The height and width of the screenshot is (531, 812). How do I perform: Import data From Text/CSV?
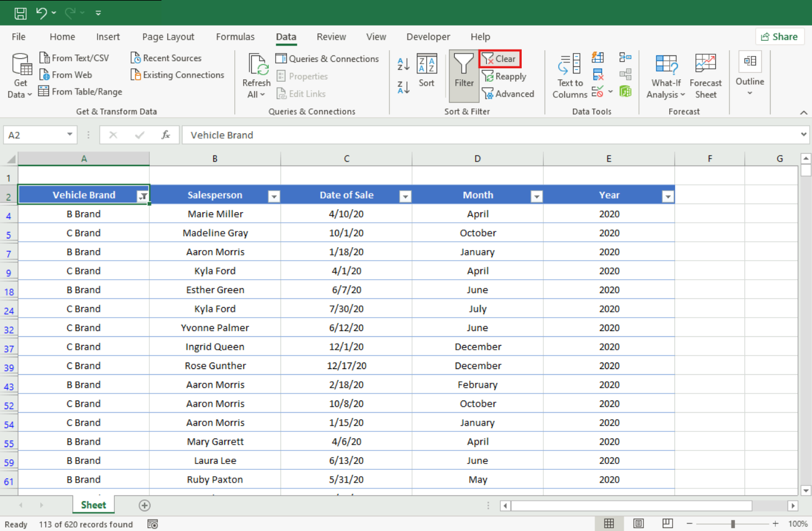coord(74,58)
